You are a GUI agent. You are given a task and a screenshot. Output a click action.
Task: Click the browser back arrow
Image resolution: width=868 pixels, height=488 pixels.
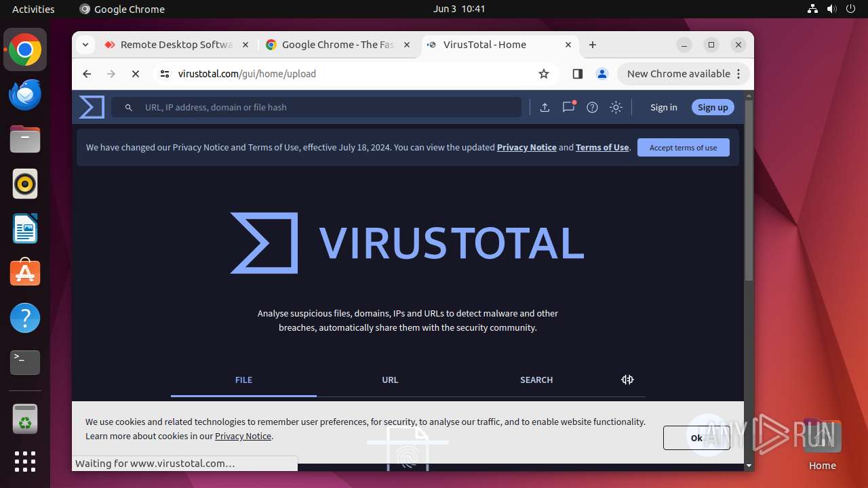[87, 74]
